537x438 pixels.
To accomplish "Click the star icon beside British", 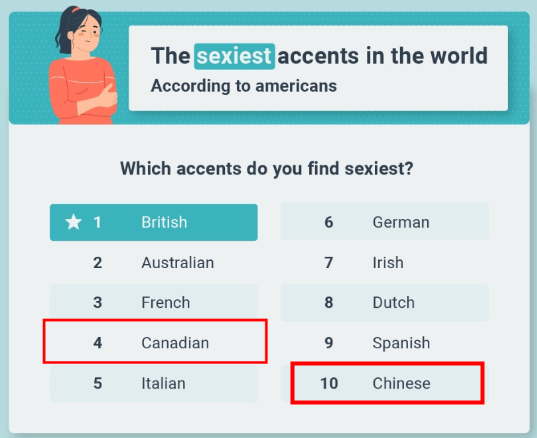I will pos(73,222).
